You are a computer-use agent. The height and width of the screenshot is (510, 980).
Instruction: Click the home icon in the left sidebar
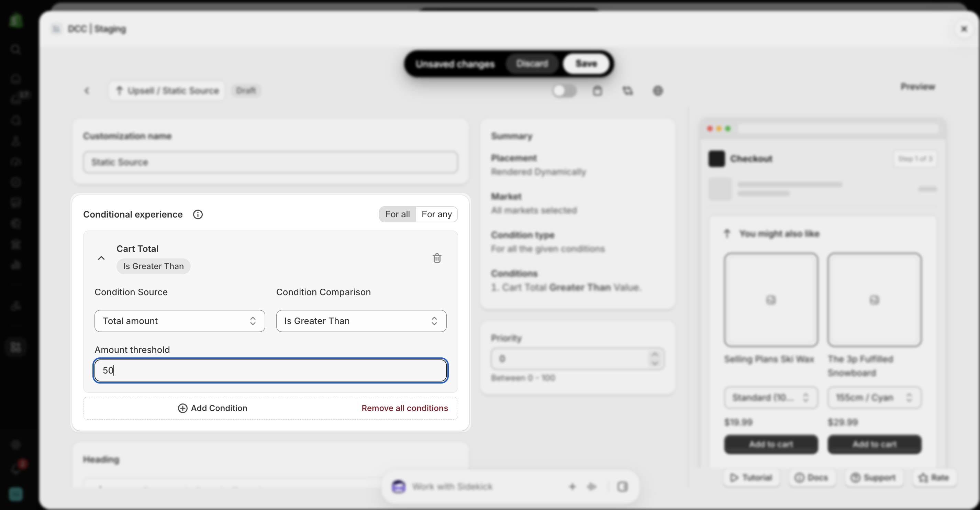click(x=15, y=79)
